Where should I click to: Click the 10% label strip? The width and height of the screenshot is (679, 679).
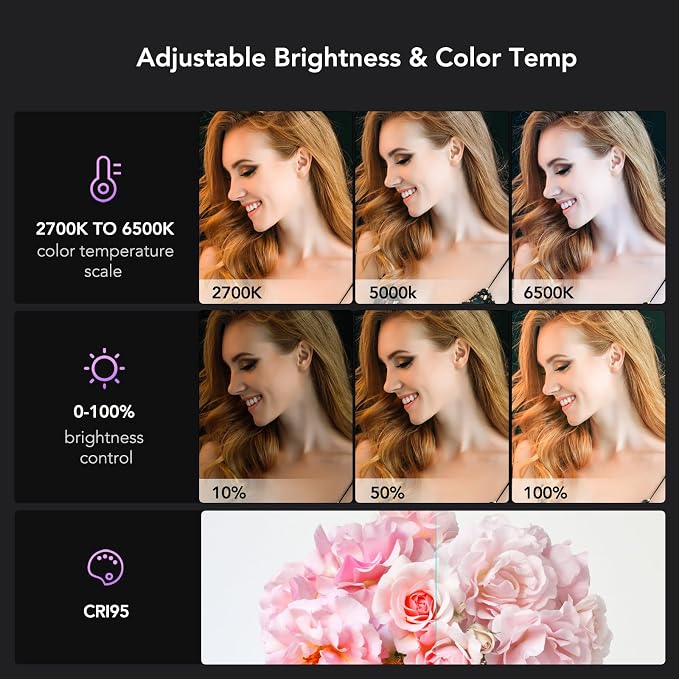[276, 491]
